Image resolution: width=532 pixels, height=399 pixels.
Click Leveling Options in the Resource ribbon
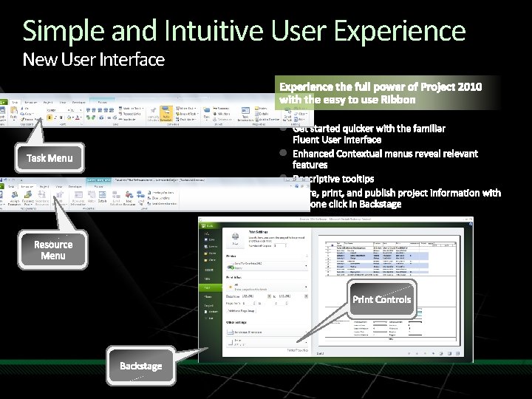[x=161, y=192]
